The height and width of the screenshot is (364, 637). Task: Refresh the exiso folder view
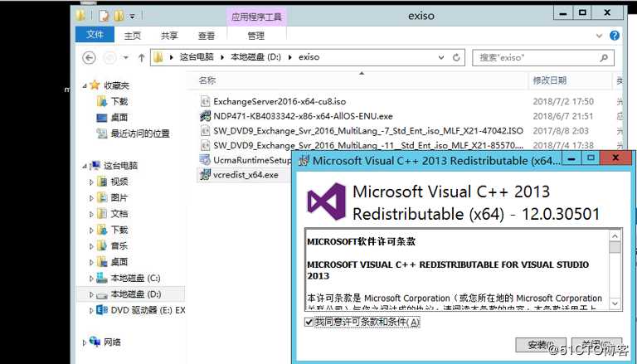tap(456, 58)
